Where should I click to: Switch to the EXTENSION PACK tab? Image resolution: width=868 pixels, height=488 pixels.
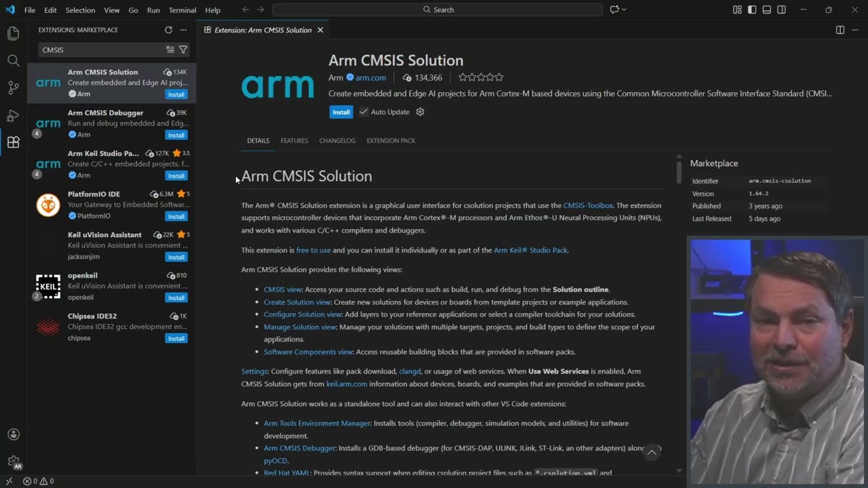(391, 141)
